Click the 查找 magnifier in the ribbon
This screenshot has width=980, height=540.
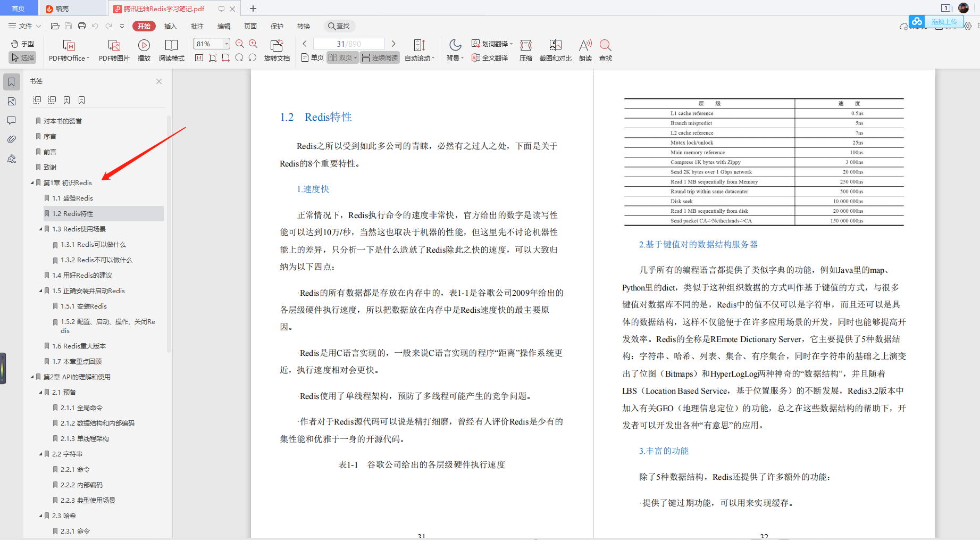click(x=606, y=51)
